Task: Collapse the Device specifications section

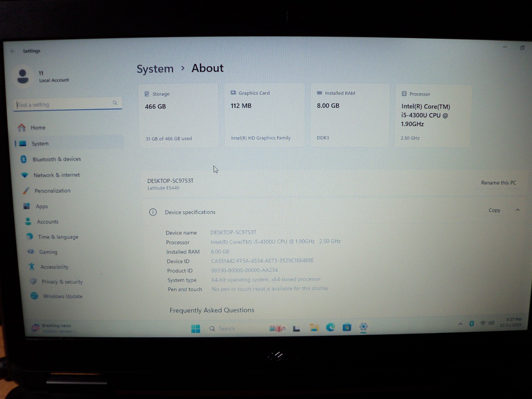Action: point(517,210)
